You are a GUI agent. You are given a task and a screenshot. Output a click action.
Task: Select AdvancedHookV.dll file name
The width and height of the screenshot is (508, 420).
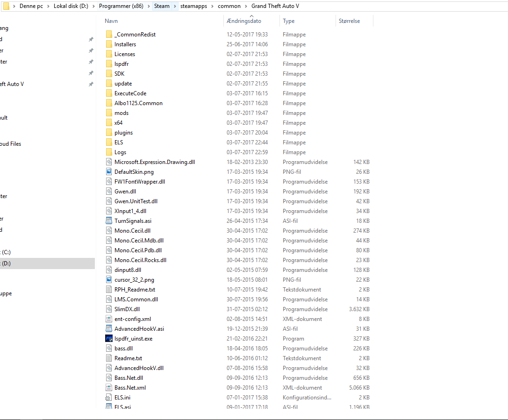139,368
